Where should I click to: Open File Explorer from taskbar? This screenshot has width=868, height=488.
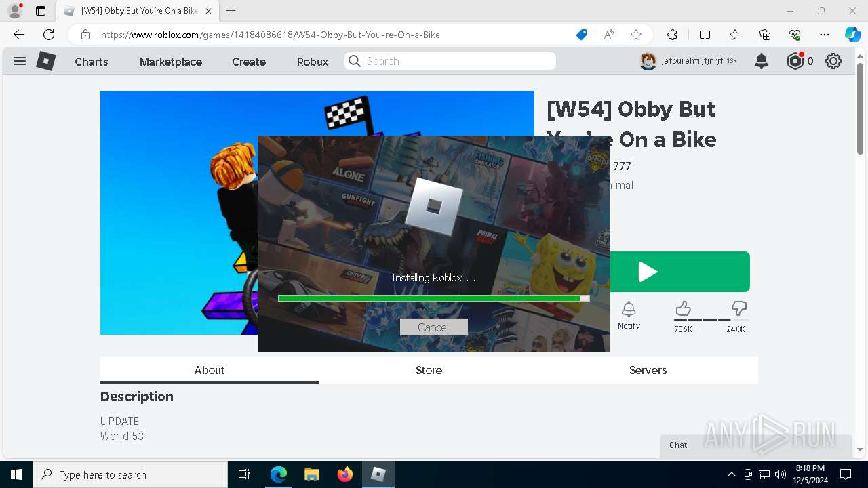(311, 474)
